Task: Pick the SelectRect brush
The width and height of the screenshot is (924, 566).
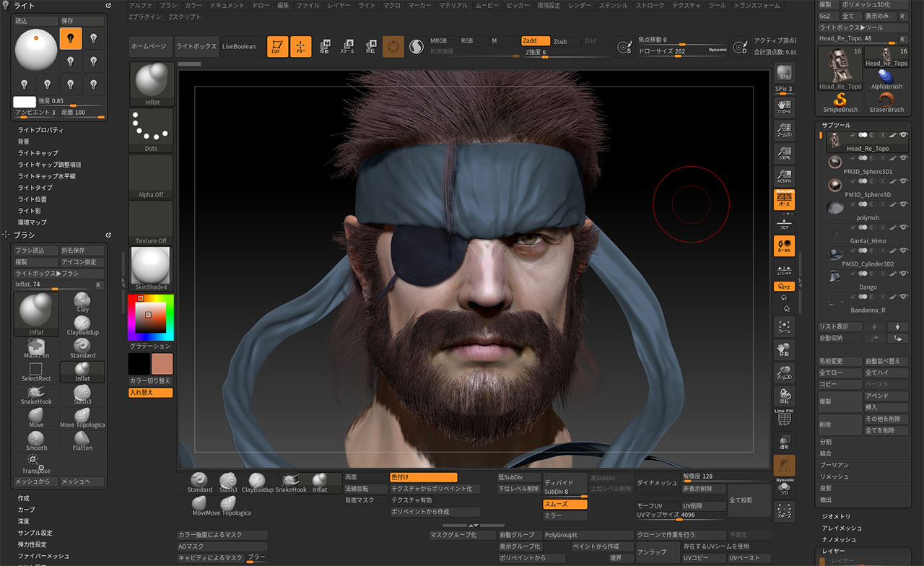Action: coord(36,372)
